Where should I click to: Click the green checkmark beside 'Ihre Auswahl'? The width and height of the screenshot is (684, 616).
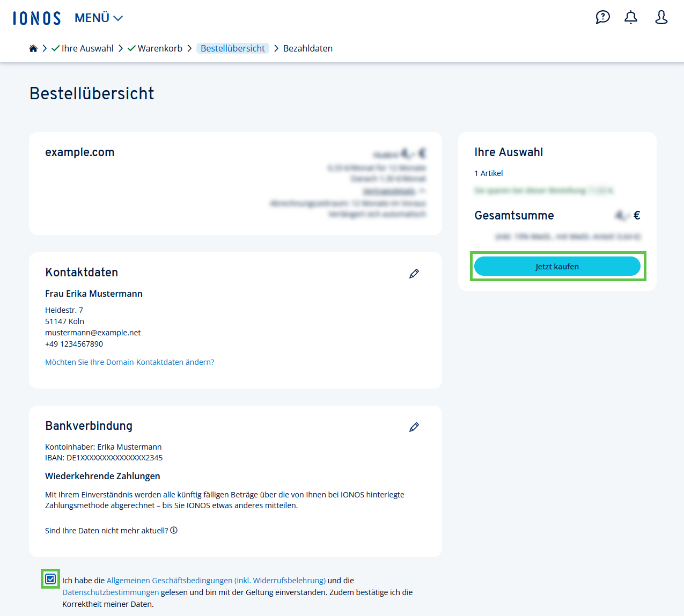tap(54, 48)
